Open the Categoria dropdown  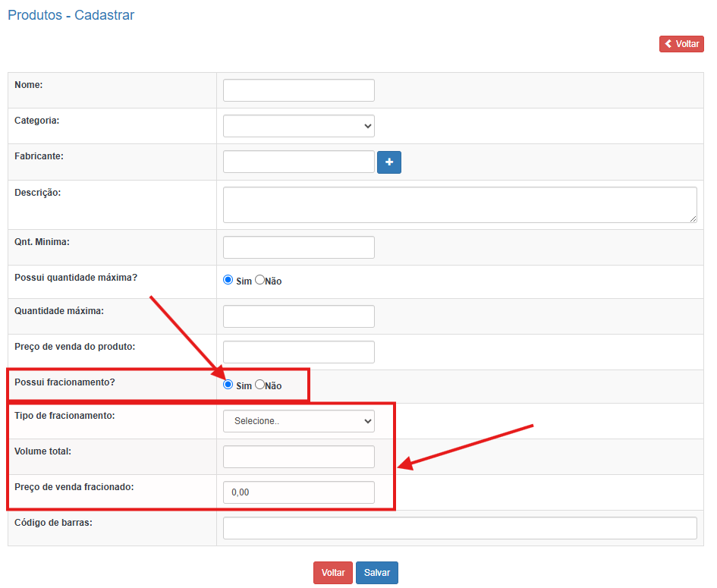(x=298, y=126)
